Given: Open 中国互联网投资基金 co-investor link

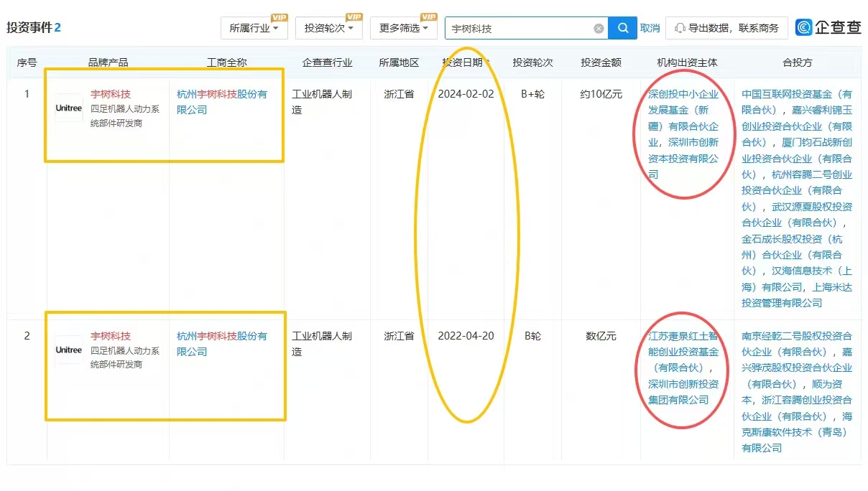Looking at the screenshot, I should 797,102.
